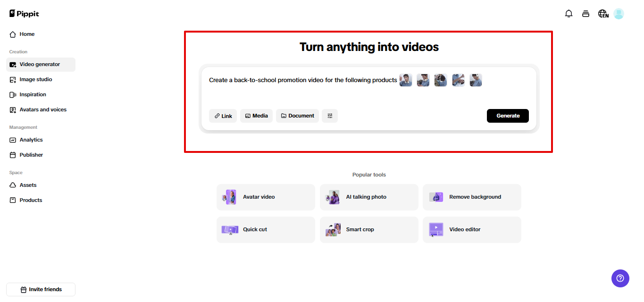This screenshot has height=302, width=644.
Task: Add Media to the prompt
Action: [x=256, y=116]
